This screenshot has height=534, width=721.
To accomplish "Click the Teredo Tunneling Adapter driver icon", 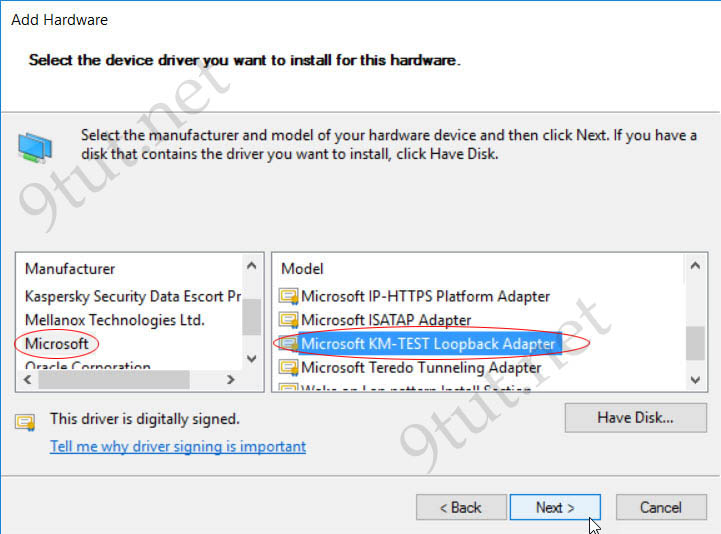I will point(290,368).
